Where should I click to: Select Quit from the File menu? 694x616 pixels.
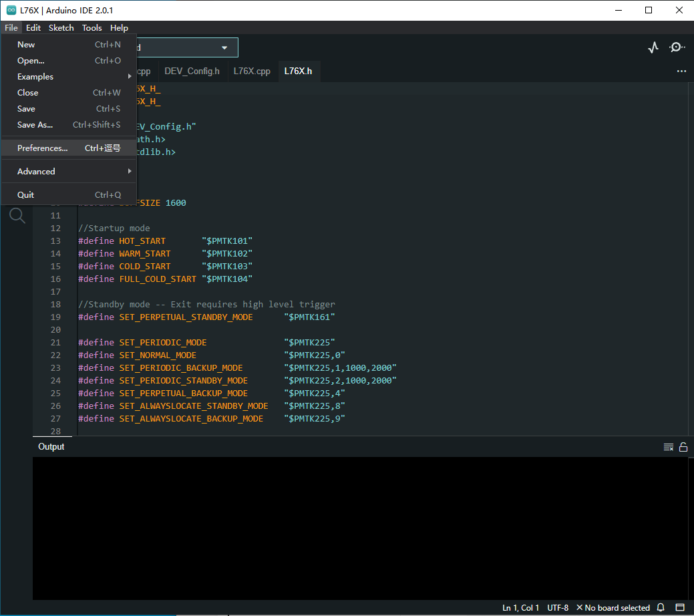69,195
